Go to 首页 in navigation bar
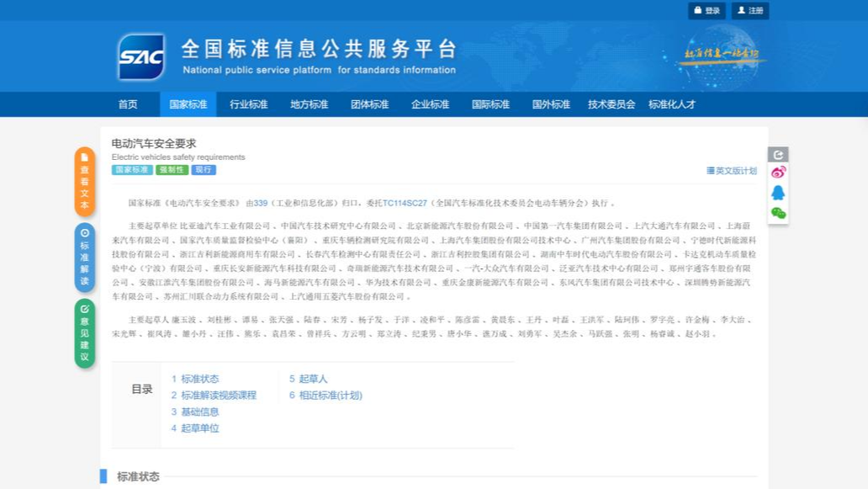The height and width of the screenshot is (489, 868). [128, 104]
